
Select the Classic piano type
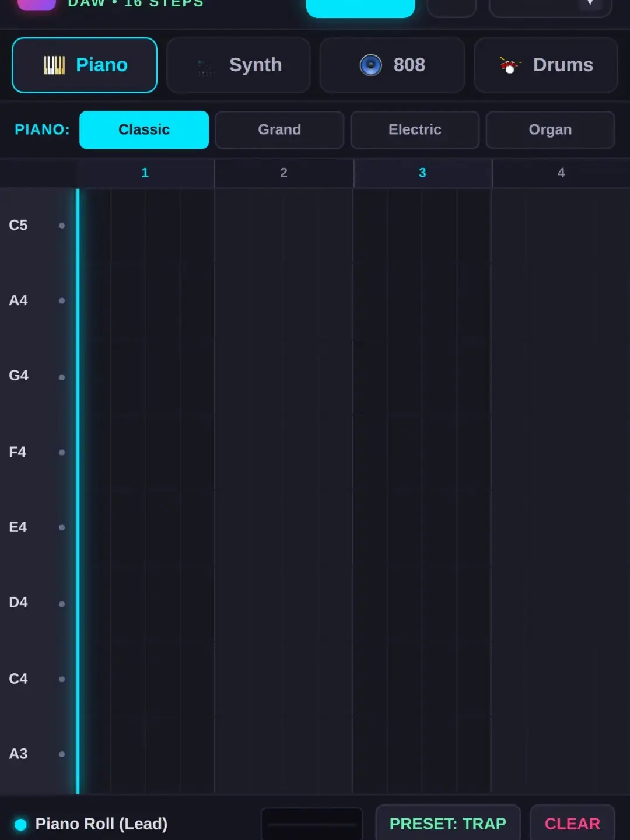(144, 129)
